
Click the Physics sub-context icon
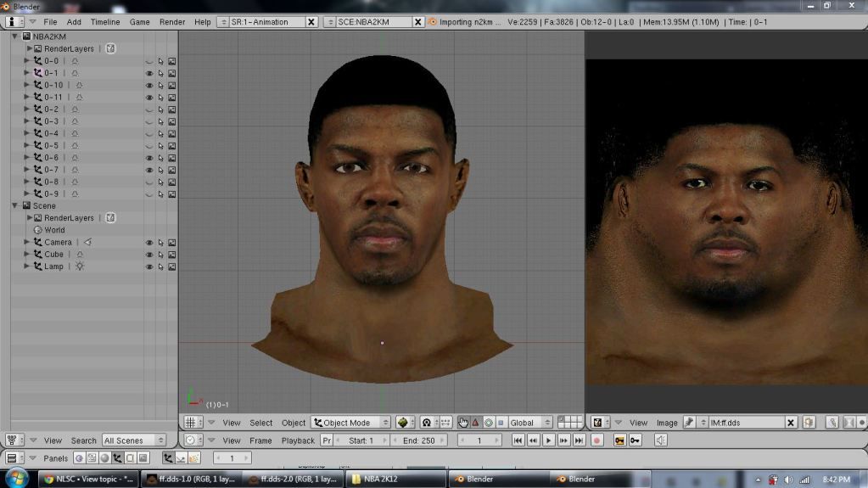tap(181, 458)
